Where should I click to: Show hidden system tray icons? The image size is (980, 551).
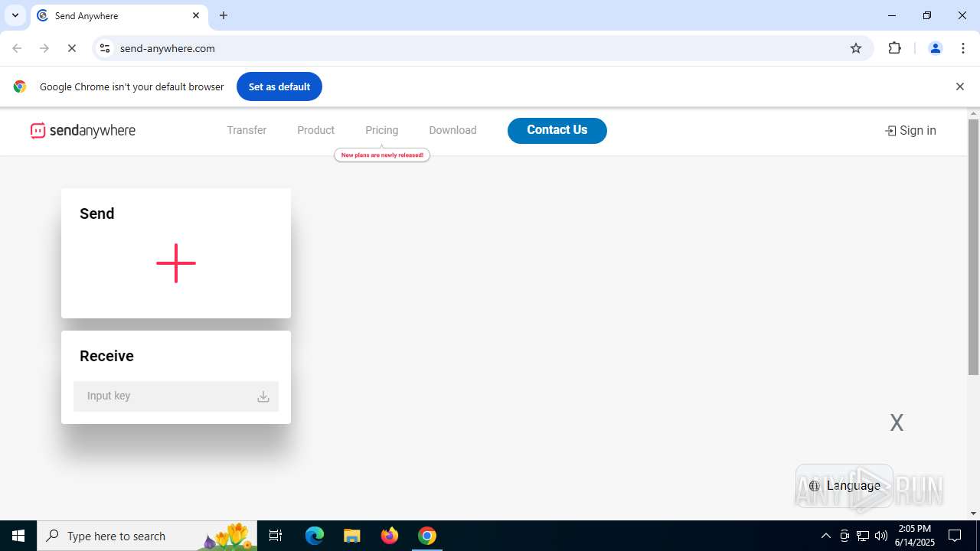825,536
